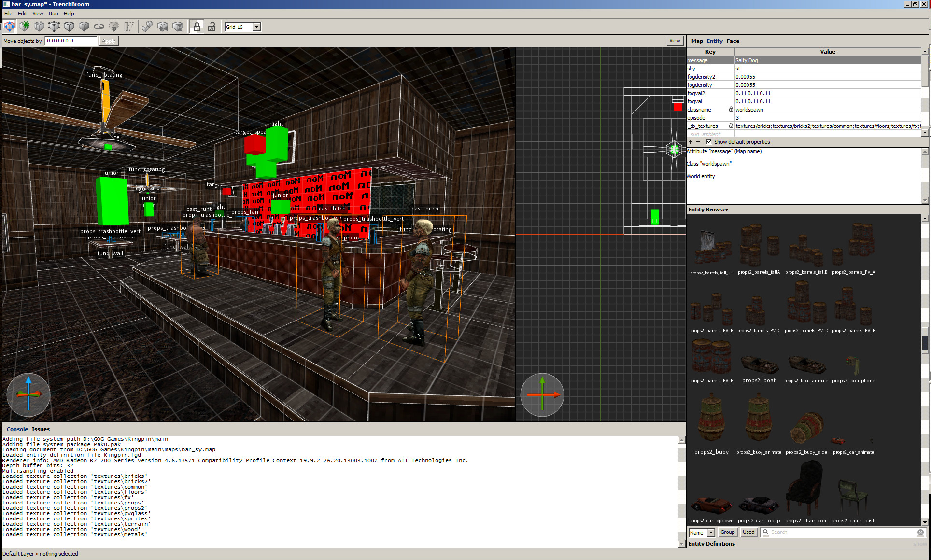Activate the Face tool

point(85,27)
